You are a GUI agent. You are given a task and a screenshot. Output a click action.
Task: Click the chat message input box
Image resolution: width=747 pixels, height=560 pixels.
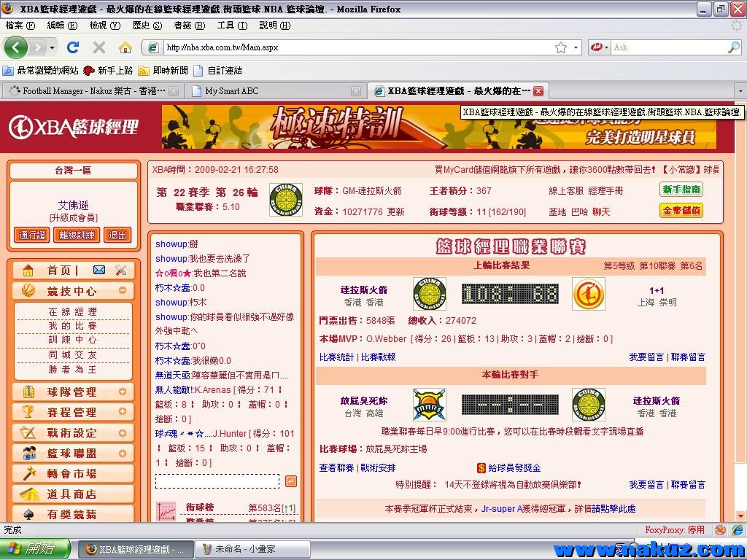217,481
